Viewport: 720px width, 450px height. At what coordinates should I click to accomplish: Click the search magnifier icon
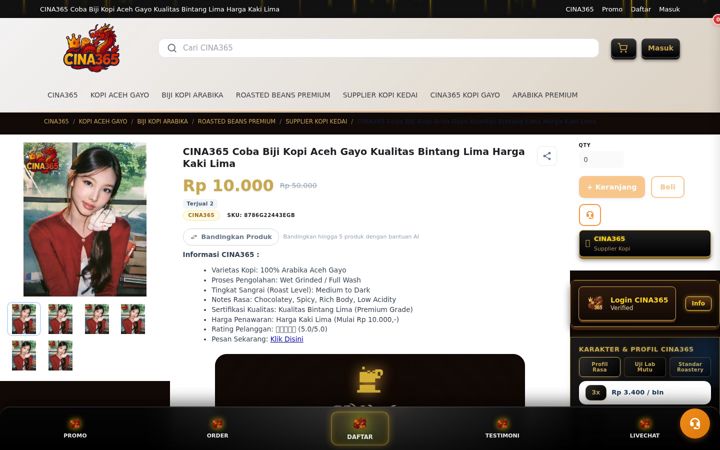click(172, 48)
